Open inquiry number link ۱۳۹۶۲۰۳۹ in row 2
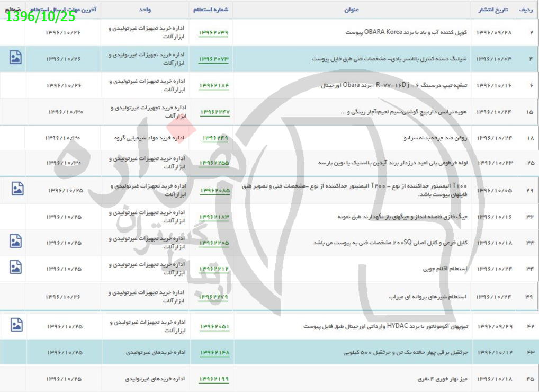Image resolution: width=539 pixels, height=392 pixels. pos(213,33)
